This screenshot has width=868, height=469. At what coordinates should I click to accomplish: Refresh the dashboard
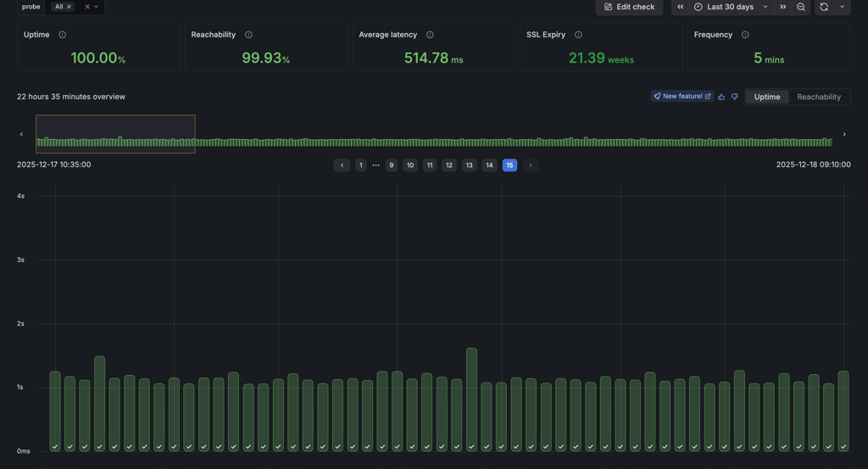coord(824,7)
